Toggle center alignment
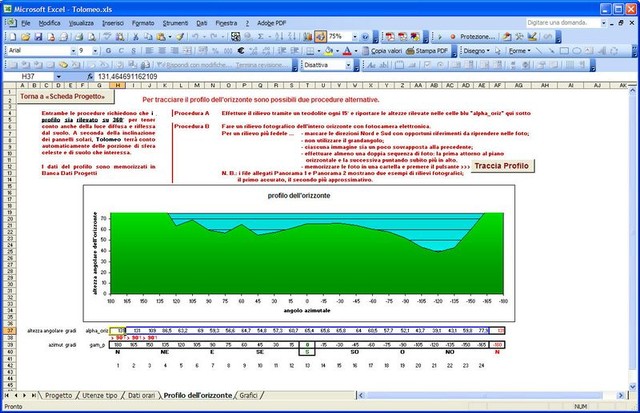640x413 pixels. tap(162, 51)
